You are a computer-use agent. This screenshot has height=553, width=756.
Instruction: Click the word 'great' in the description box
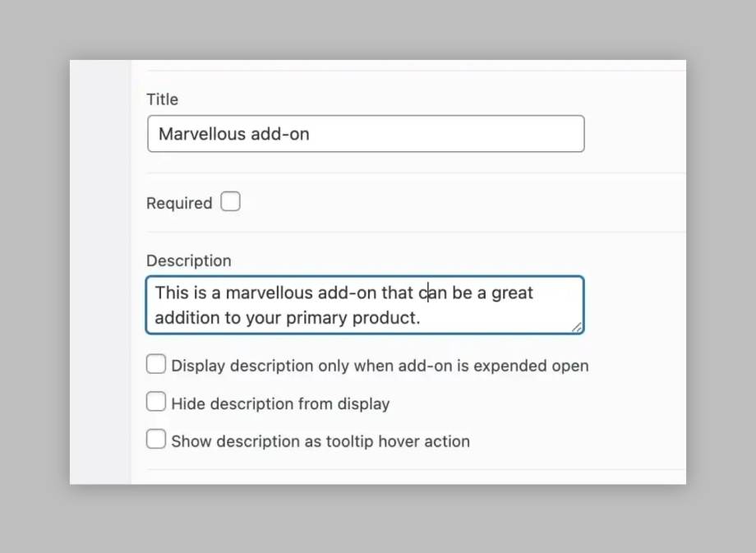pyautogui.click(x=512, y=293)
